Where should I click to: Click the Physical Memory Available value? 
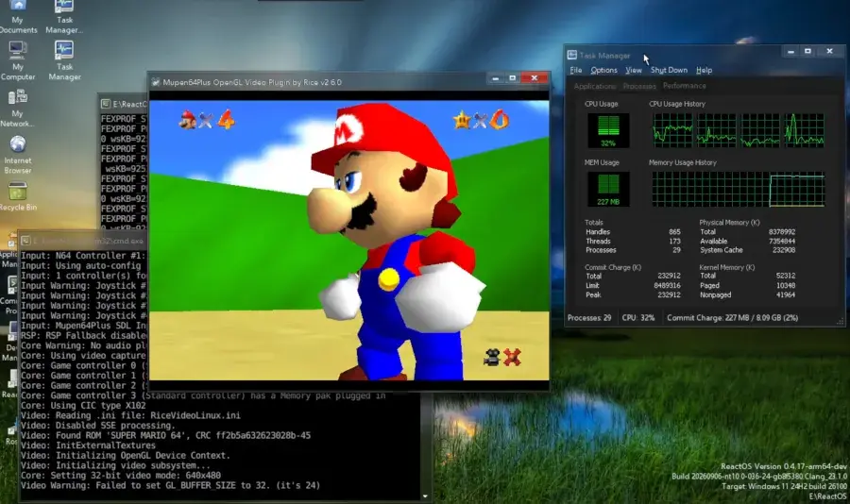coord(782,242)
